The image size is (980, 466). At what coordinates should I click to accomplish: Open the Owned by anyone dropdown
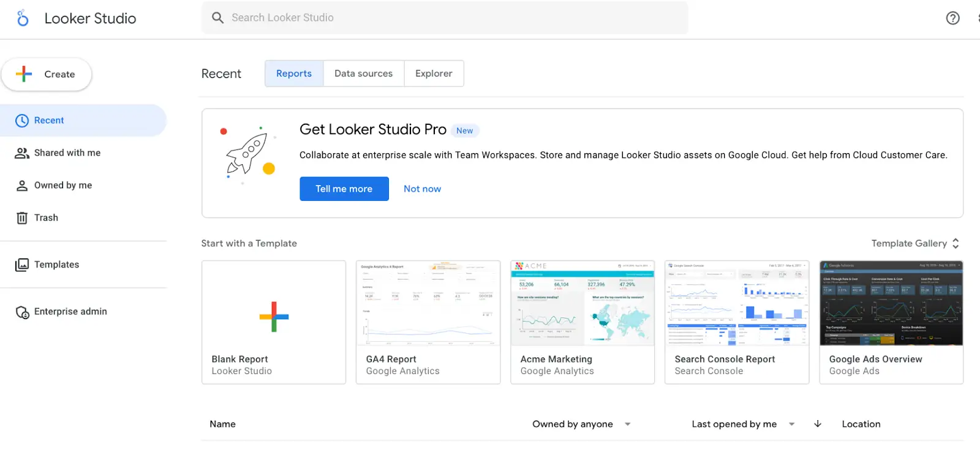(581, 424)
